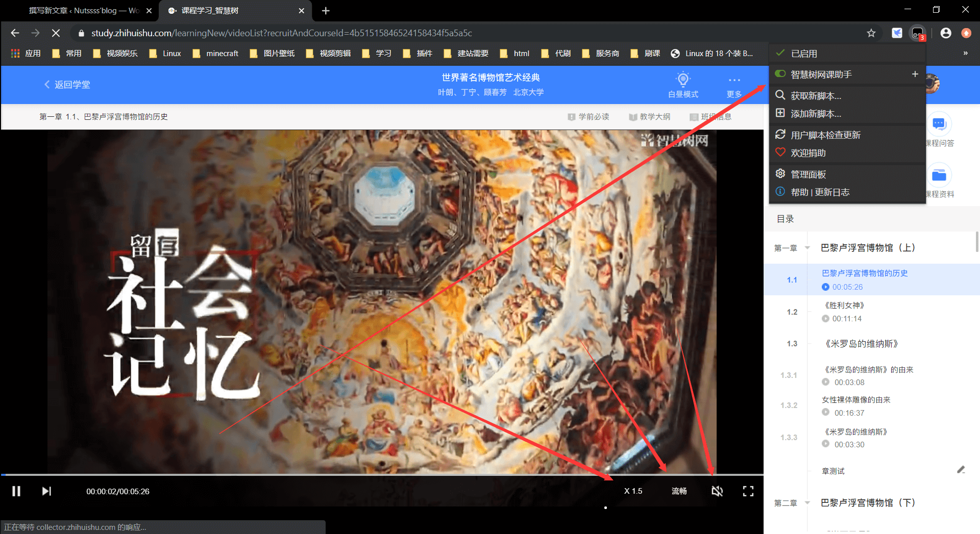The height and width of the screenshot is (534, 980).
Task: Open a new browser tab
Action: (326, 11)
